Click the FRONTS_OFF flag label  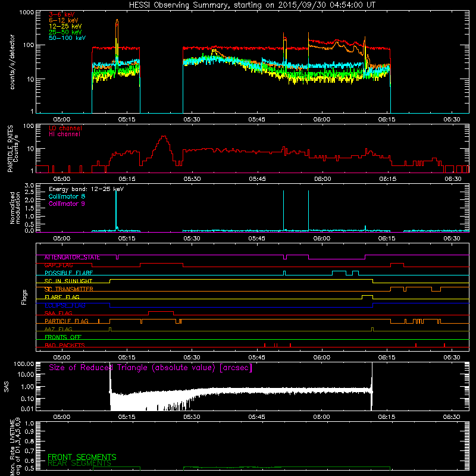coord(63,337)
